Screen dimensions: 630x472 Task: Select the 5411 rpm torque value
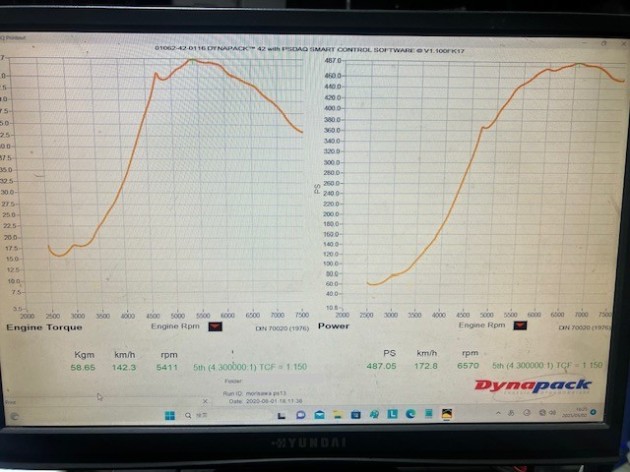166,367
